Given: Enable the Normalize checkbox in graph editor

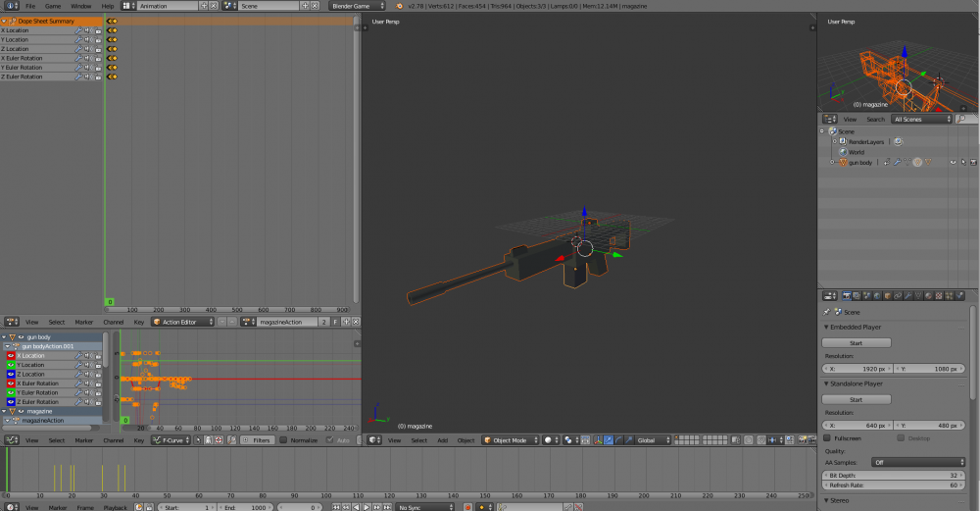Looking at the screenshot, I should (x=283, y=440).
